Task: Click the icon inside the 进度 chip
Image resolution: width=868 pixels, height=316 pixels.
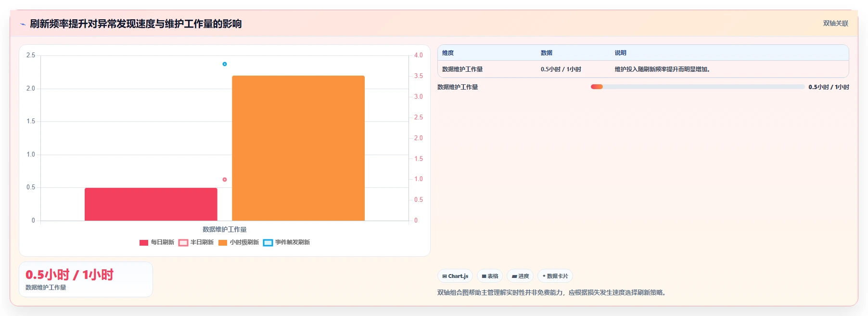Action: pyautogui.click(x=514, y=276)
